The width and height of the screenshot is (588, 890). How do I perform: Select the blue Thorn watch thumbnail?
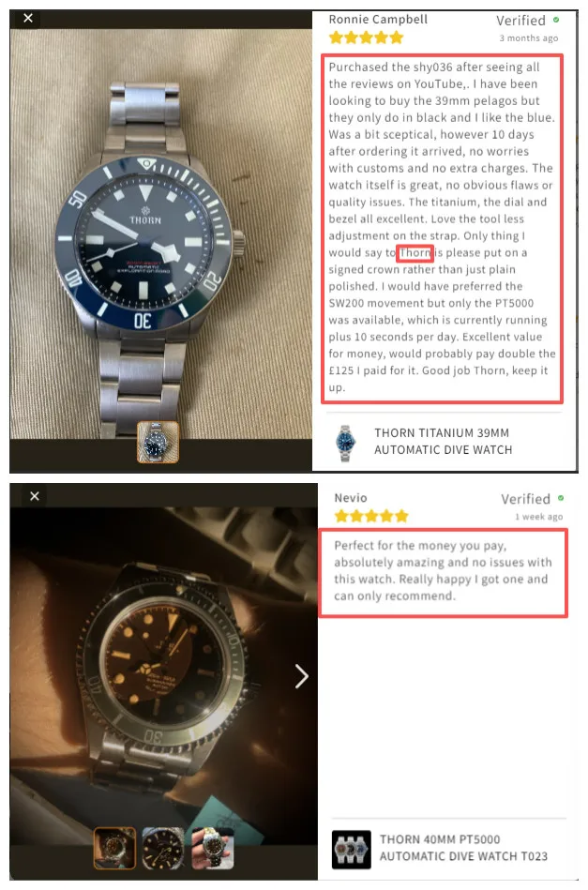point(158,442)
